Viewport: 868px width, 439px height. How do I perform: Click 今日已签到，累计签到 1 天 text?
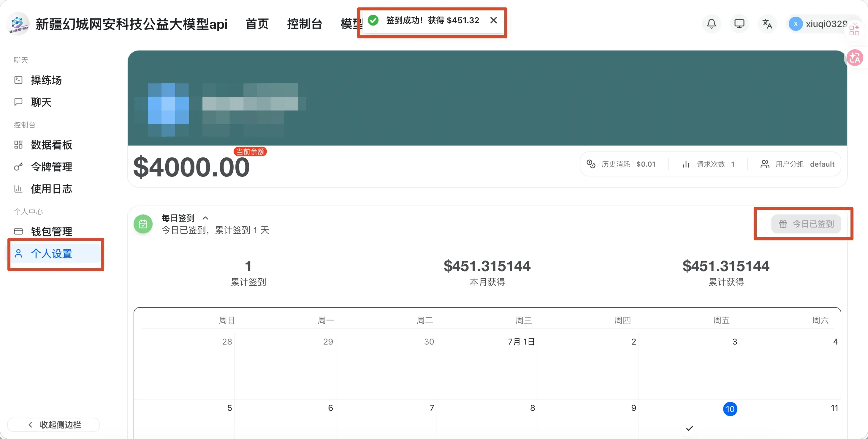pos(215,230)
